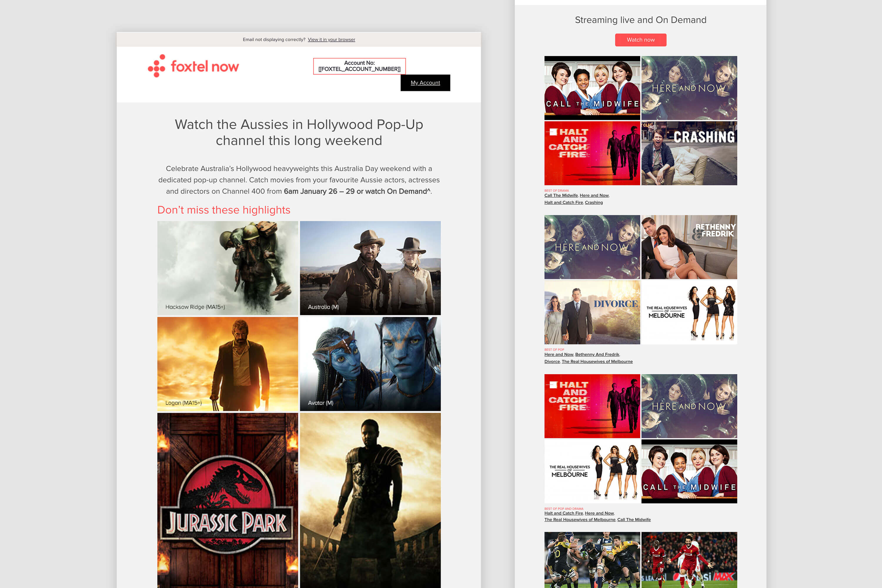Follow 'Here and Now' link under Pop and Drama
882x588 pixels.
click(x=599, y=513)
